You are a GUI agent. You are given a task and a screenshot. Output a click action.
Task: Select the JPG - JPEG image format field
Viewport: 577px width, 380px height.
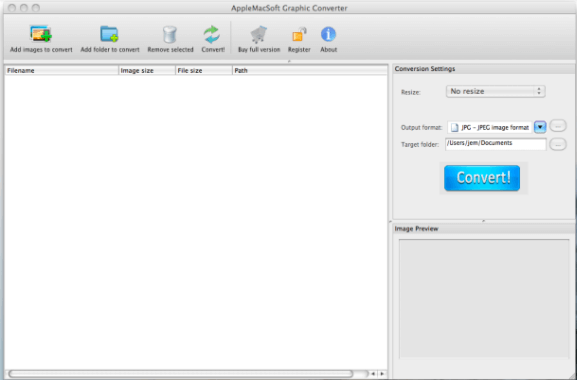pos(490,127)
